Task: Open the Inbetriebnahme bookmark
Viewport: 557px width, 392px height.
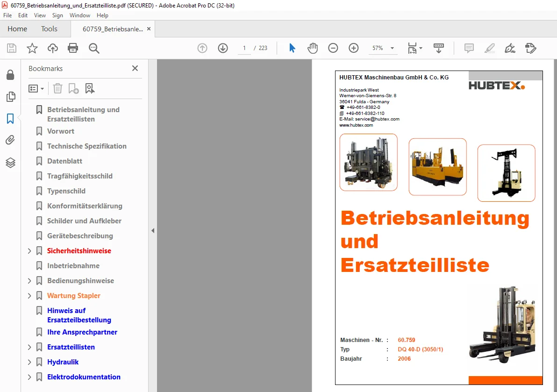Action: click(x=73, y=266)
